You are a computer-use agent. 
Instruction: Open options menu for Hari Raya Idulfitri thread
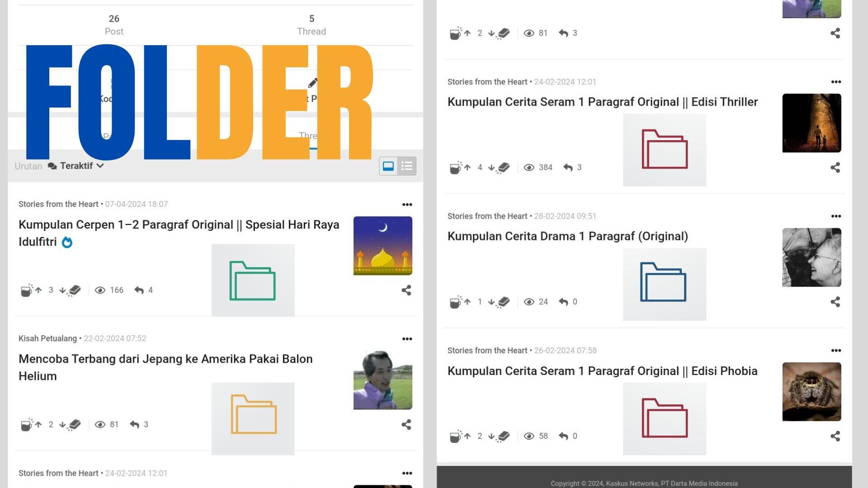pyautogui.click(x=407, y=205)
